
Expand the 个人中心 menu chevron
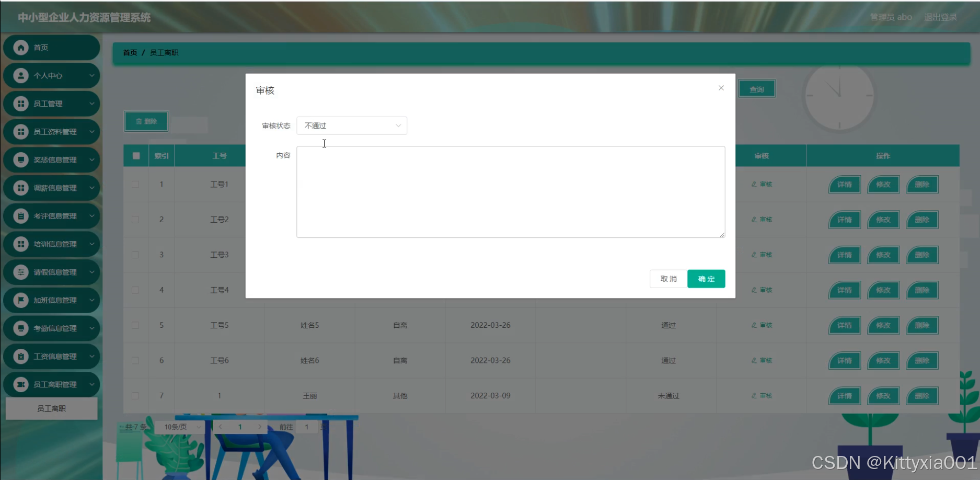point(92,76)
